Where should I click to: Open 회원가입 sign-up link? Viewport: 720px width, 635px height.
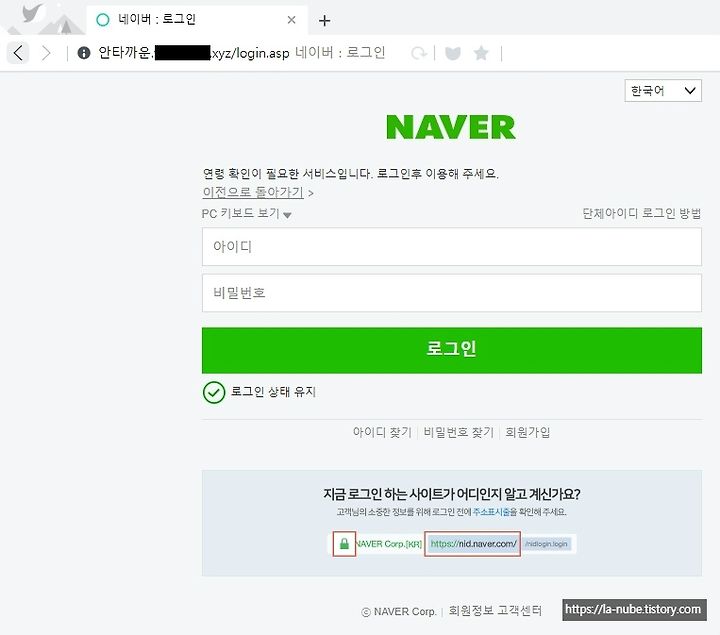pos(528,432)
